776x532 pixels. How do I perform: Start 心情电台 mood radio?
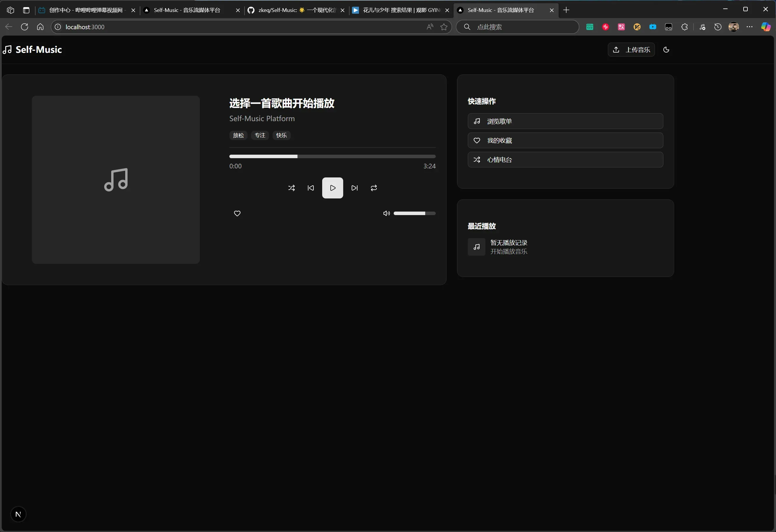[565, 160]
